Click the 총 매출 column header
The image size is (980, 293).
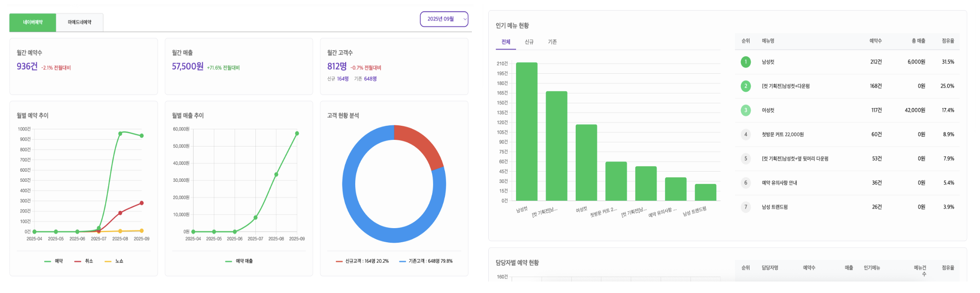(918, 41)
